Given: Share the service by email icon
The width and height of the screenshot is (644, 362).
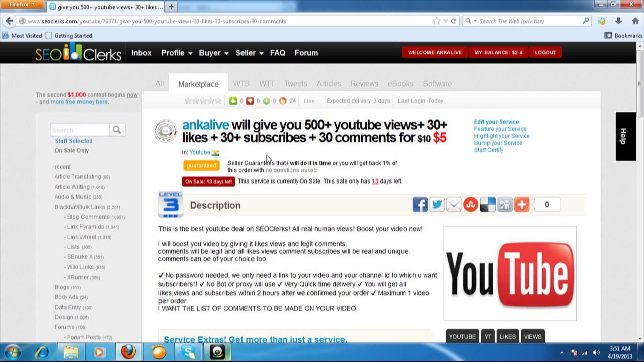Looking at the screenshot, I should pos(454,205).
